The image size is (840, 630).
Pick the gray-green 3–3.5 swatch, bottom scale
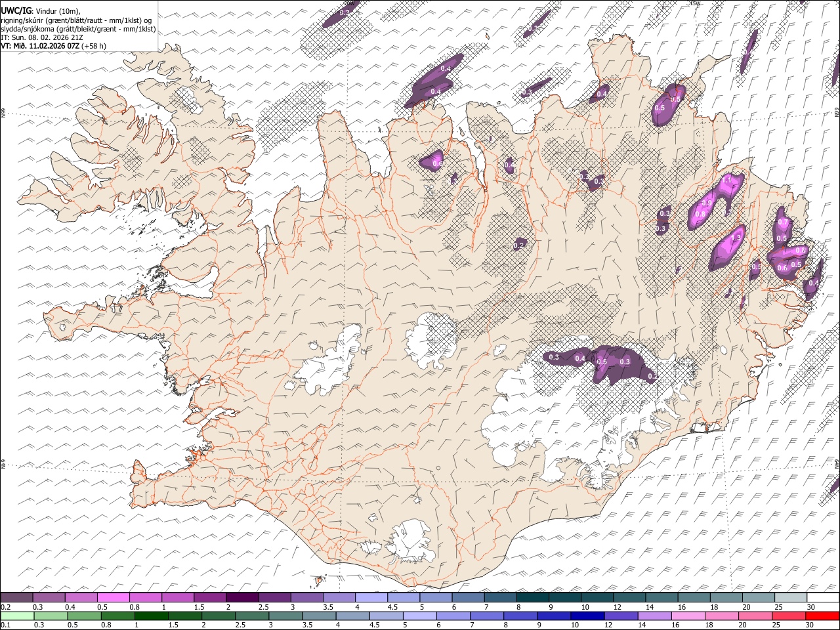point(286,616)
